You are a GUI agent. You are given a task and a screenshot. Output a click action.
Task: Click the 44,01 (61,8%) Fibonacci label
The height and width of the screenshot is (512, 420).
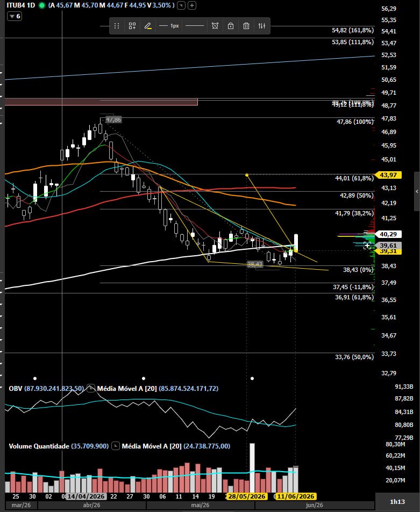tap(354, 178)
